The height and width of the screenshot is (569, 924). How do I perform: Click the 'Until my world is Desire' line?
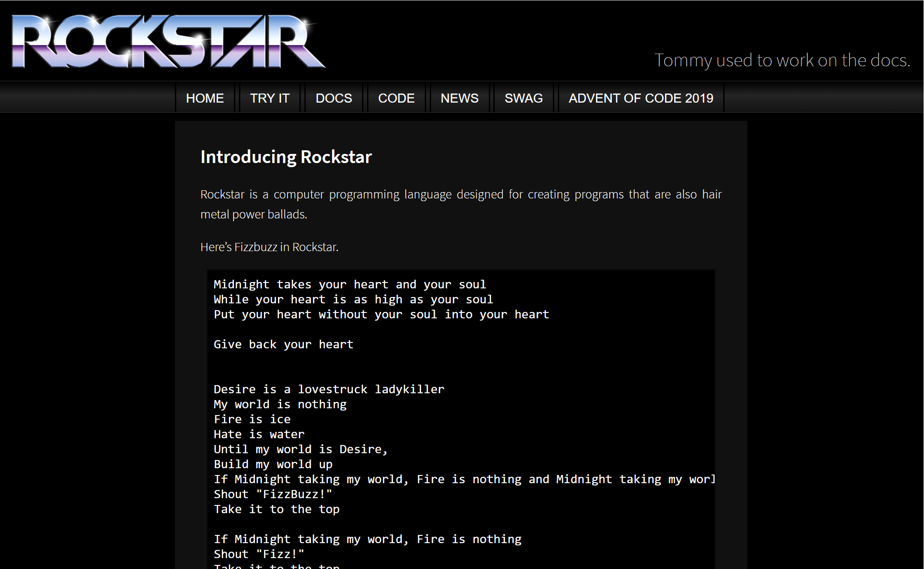pyautogui.click(x=300, y=450)
